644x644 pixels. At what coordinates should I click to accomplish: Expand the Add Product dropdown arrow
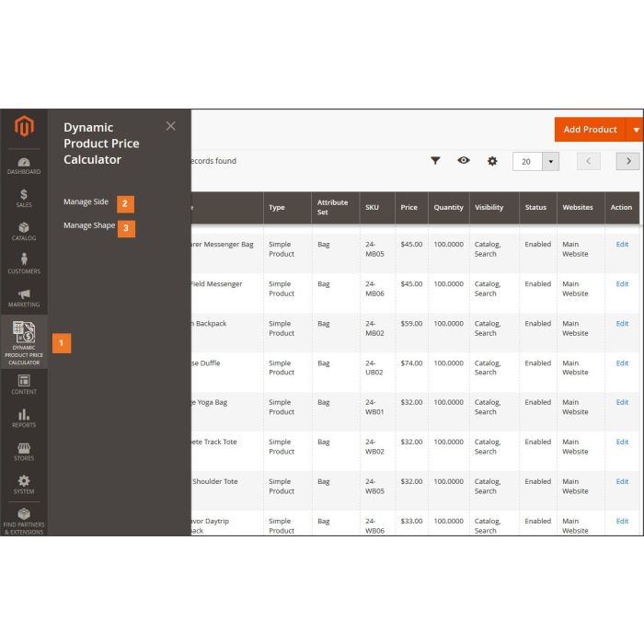point(635,130)
